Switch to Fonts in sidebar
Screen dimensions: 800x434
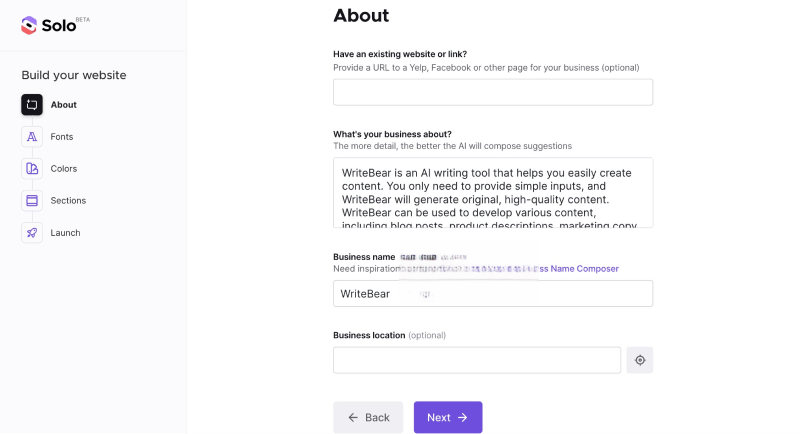[x=62, y=137]
